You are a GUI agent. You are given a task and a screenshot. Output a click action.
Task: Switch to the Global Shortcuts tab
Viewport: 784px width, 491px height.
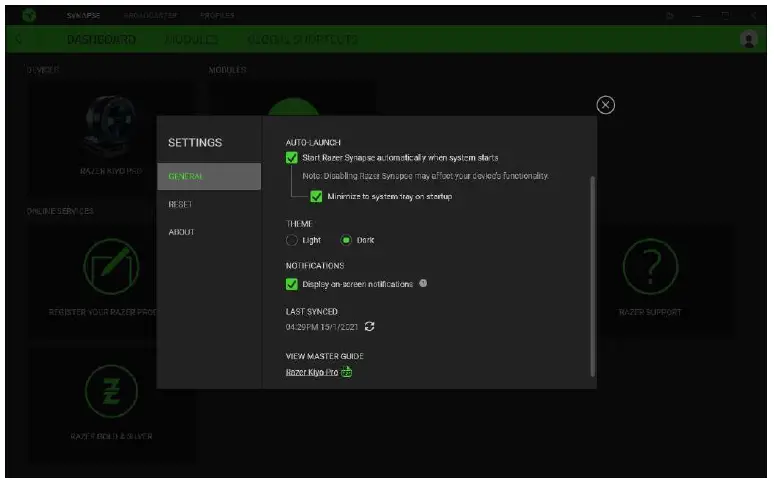(x=302, y=40)
